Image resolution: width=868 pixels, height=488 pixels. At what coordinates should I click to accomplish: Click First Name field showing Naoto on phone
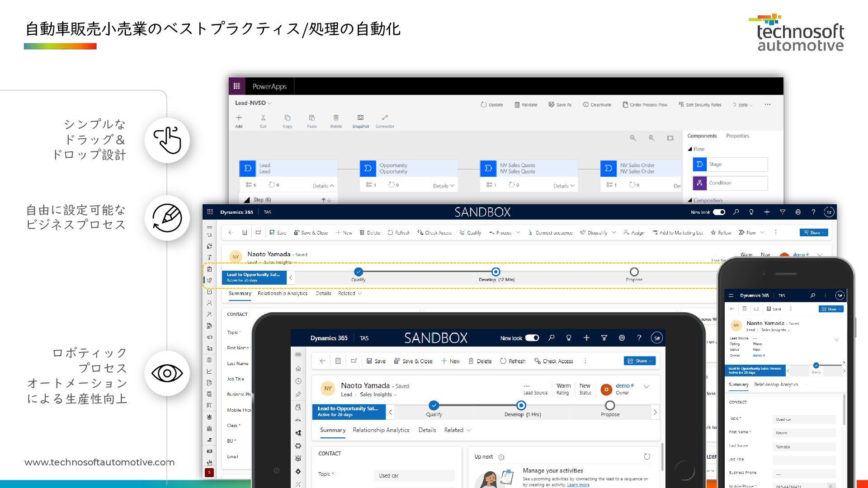coord(804,433)
